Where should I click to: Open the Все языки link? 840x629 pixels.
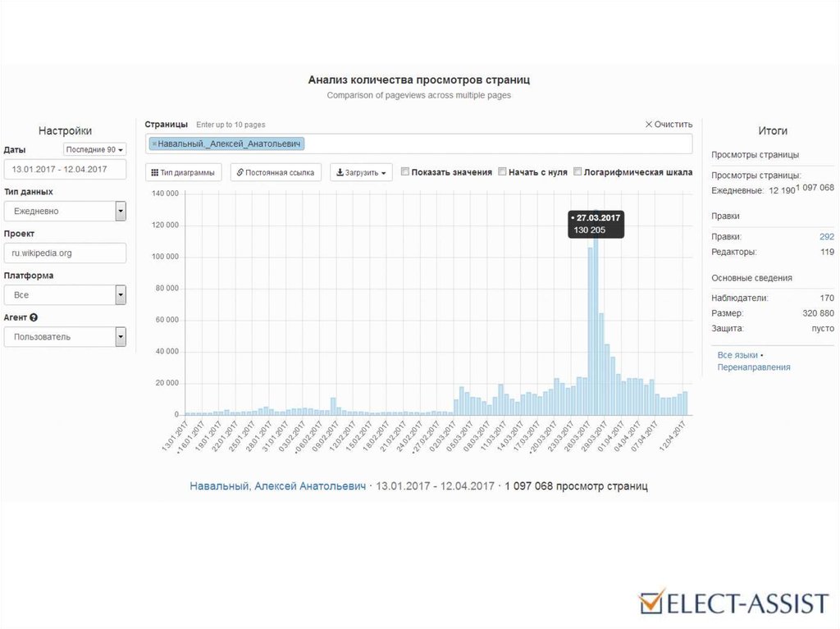pyautogui.click(x=737, y=355)
